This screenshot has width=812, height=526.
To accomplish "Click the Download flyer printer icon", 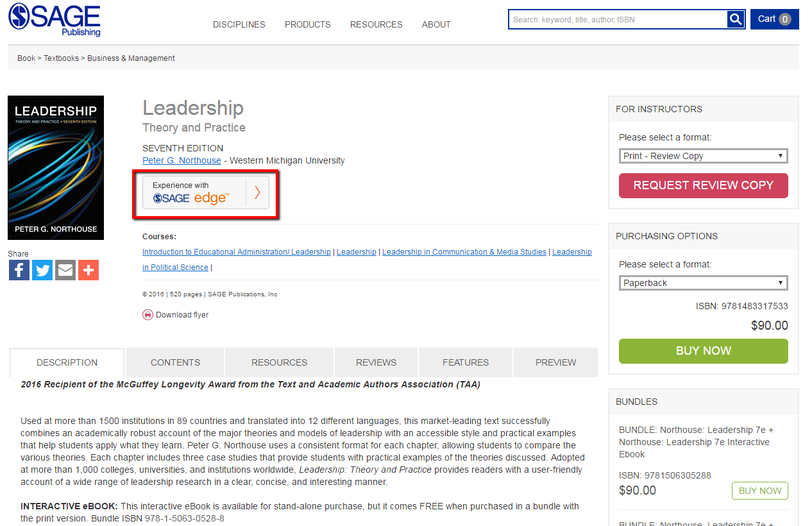I will pyautogui.click(x=148, y=315).
